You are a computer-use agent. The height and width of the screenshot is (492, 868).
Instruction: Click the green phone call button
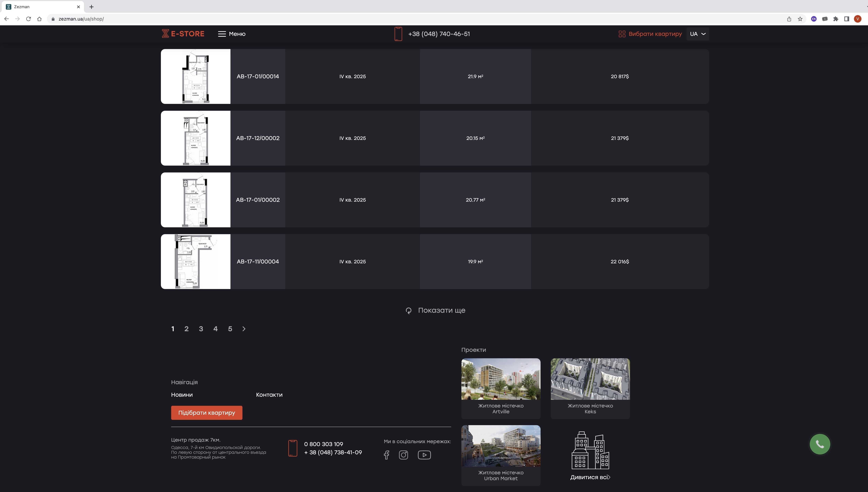pyautogui.click(x=820, y=444)
